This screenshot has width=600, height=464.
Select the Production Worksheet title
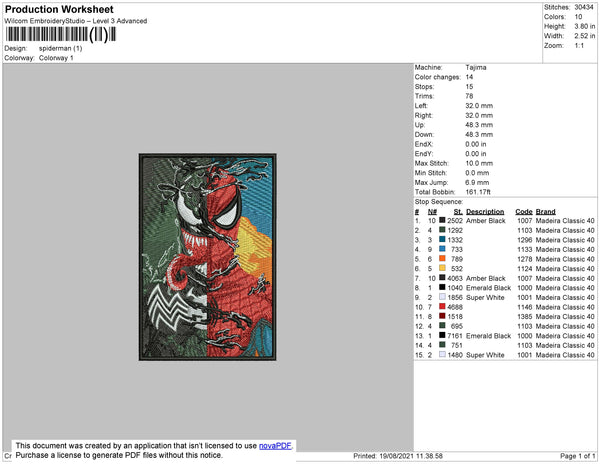pos(59,10)
